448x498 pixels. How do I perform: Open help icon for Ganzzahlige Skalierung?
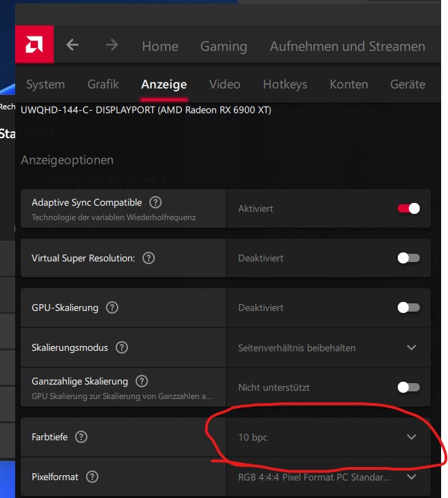[142, 381]
